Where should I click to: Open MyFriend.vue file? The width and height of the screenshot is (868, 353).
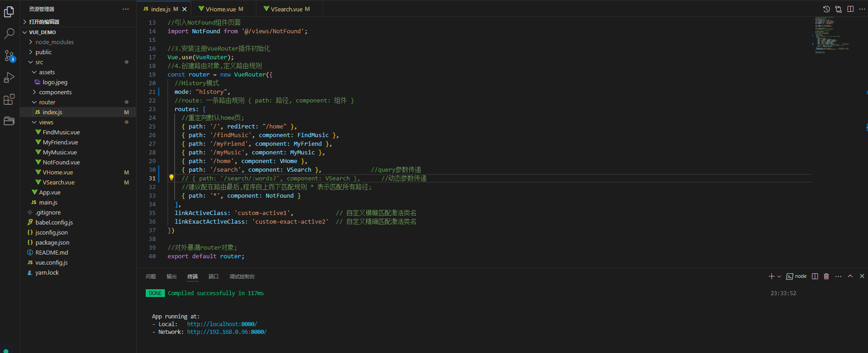pos(78,142)
